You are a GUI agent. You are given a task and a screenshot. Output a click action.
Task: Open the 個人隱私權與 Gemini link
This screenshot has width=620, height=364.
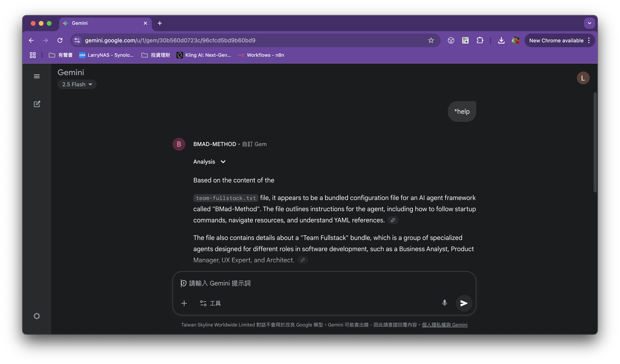[x=445, y=325]
